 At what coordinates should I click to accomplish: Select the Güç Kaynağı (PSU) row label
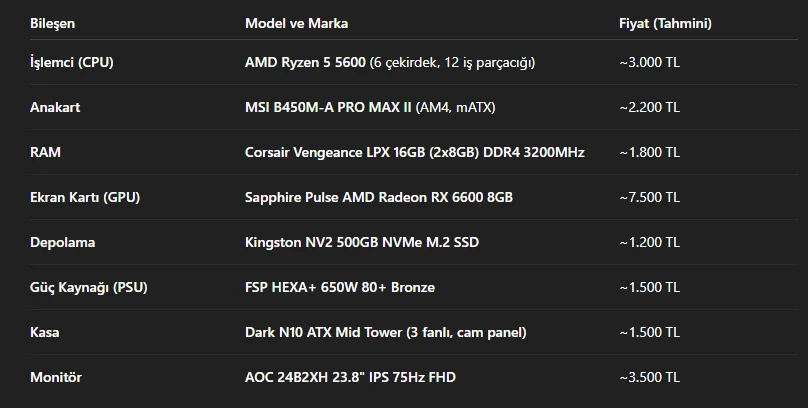coord(89,288)
